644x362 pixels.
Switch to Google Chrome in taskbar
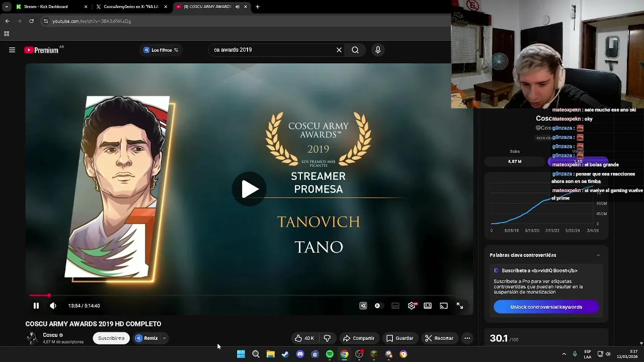(344, 354)
